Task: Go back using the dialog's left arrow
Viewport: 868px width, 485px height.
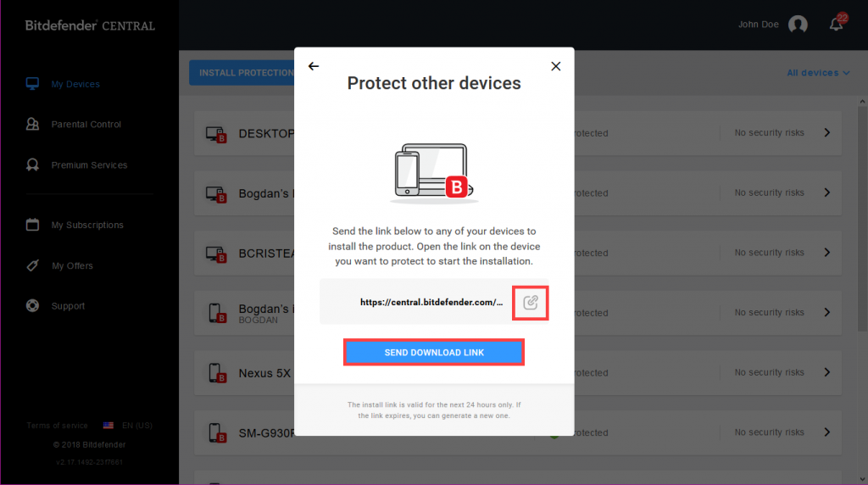Action: coord(314,66)
